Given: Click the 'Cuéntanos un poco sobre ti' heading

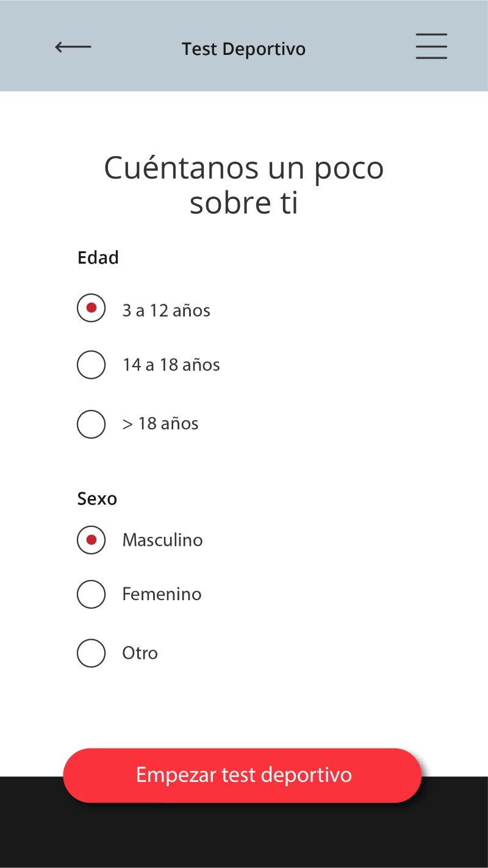Looking at the screenshot, I should tap(243, 185).
